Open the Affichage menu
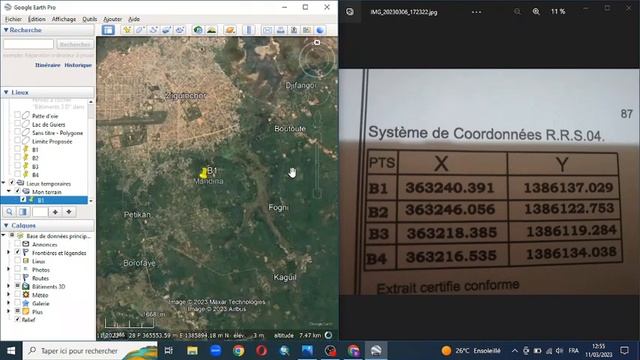 pyautogui.click(x=64, y=19)
